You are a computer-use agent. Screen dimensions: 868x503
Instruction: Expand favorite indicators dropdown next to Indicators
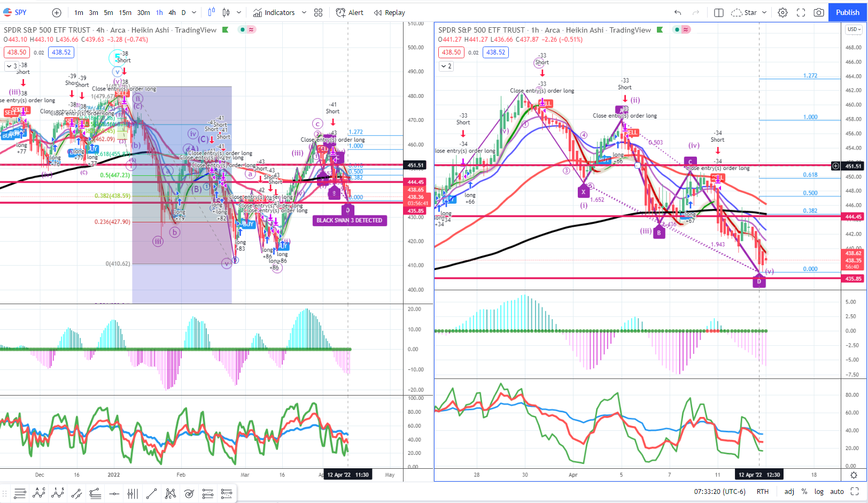[x=304, y=12]
